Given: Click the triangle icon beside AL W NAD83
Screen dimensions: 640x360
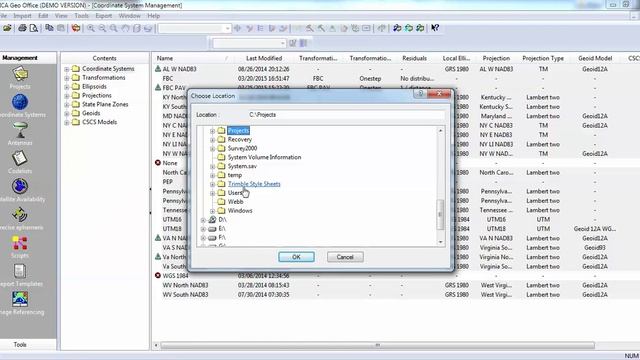Looking at the screenshot, I should coord(158,69).
